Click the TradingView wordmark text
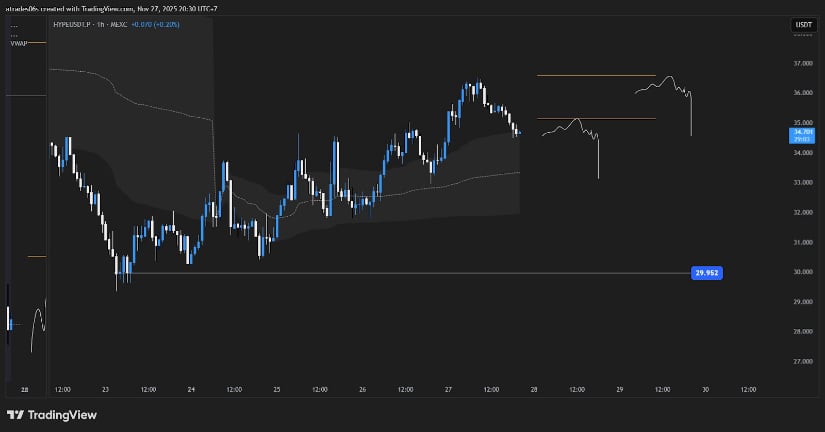This screenshot has height=432, width=825. (x=60, y=415)
